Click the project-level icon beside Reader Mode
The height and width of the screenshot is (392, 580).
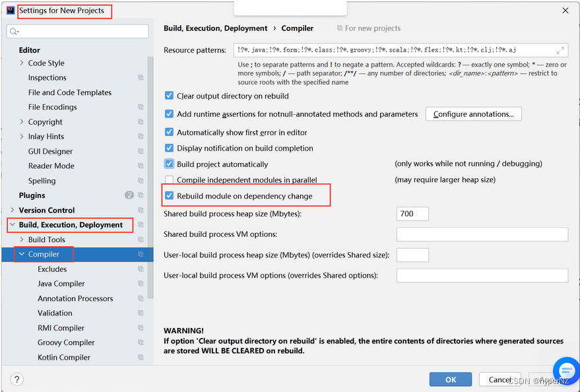click(x=141, y=166)
